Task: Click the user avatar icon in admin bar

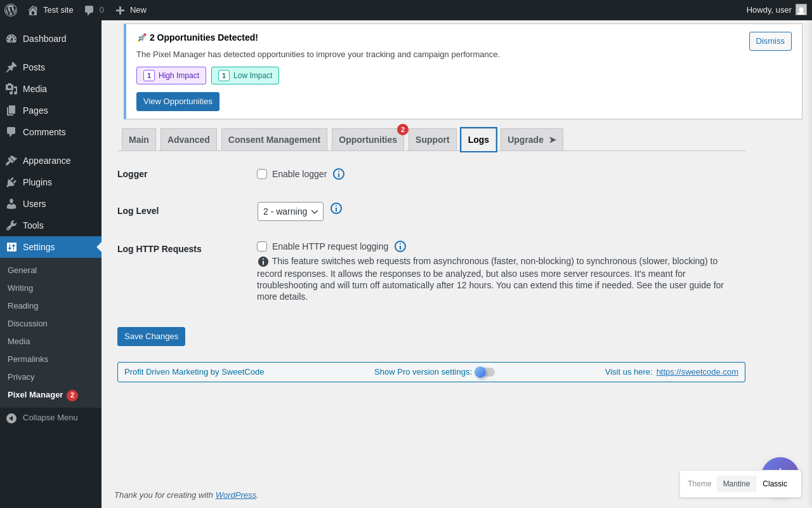Action: click(x=801, y=10)
